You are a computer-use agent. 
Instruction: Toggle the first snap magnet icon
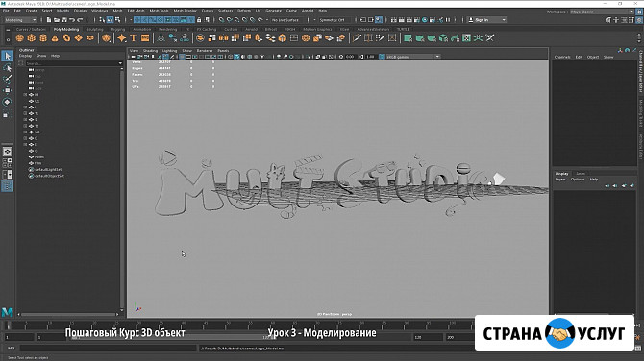[x=221, y=20]
